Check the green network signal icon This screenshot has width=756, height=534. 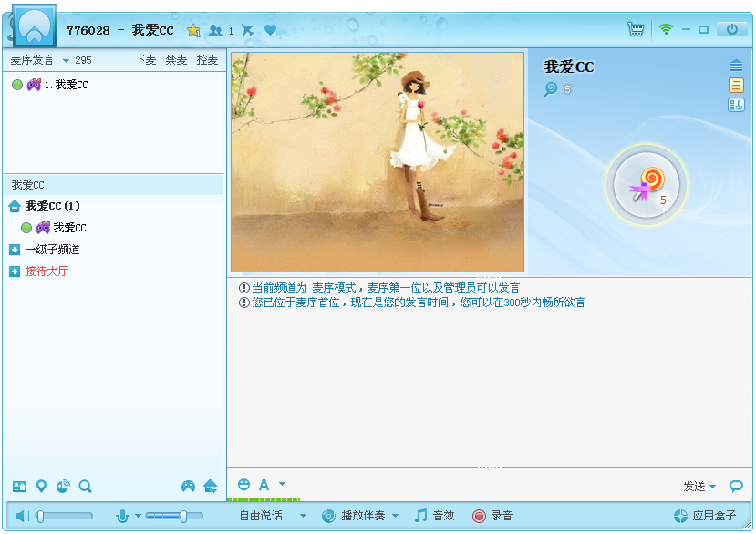click(666, 29)
